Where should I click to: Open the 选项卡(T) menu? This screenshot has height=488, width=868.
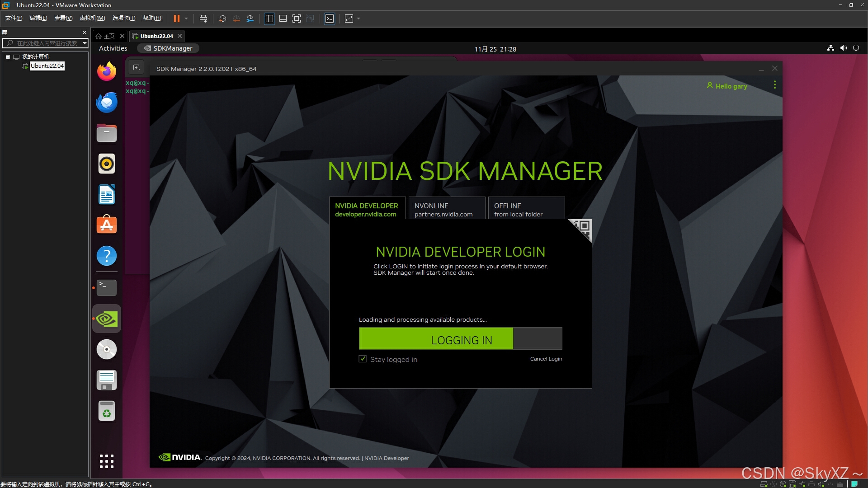123,18
